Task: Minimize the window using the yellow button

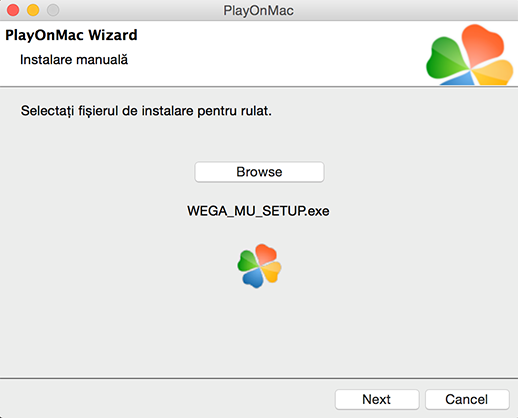Action: tap(33, 10)
